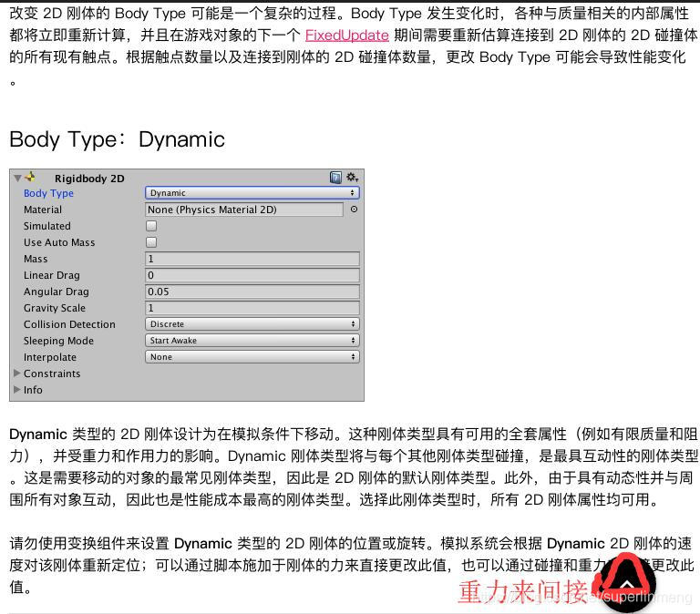Open the Body Type dropdown showing Dynamic
Viewport: 700px width, 614px height.
tap(252, 193)
